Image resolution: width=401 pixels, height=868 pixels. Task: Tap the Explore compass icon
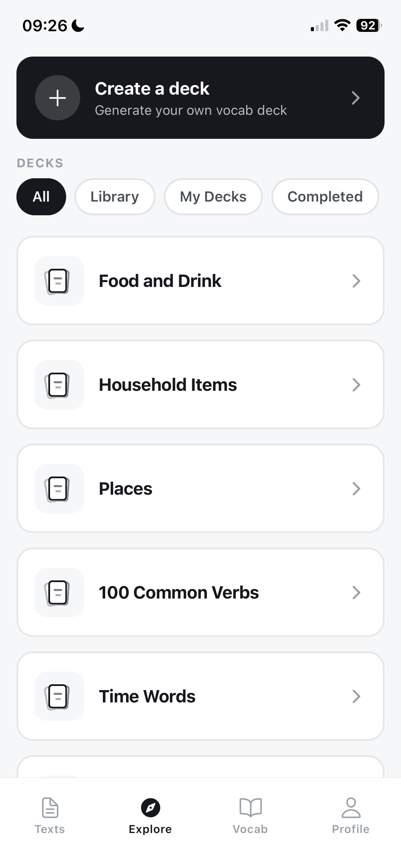(150, 808)
